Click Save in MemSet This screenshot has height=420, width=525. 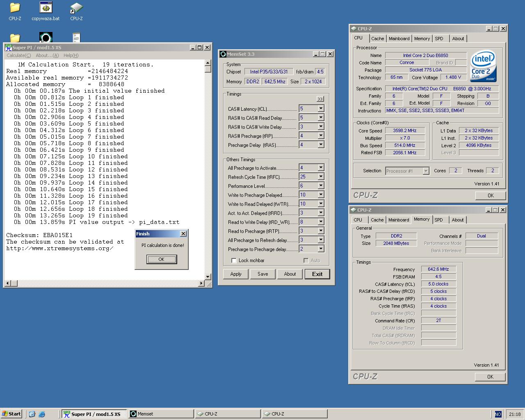coord(263,274)
